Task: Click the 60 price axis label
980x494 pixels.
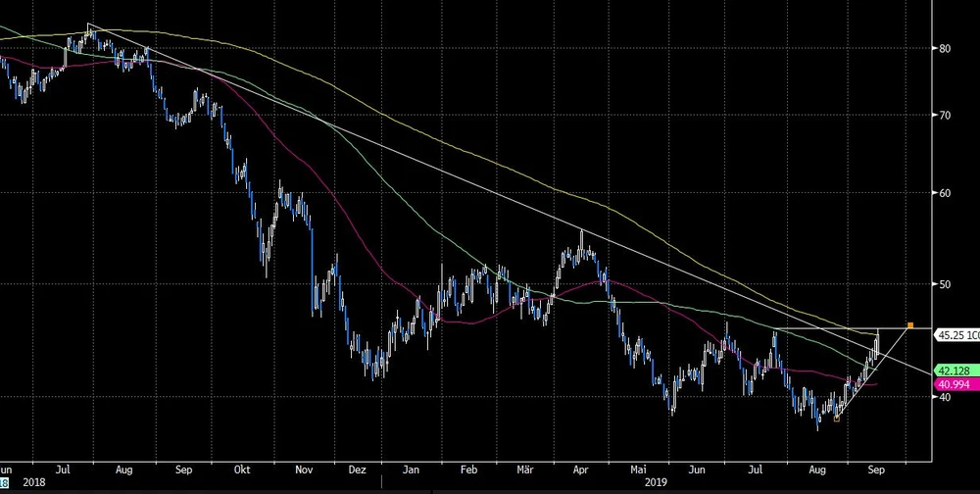Action: click(x=945, y=193)
